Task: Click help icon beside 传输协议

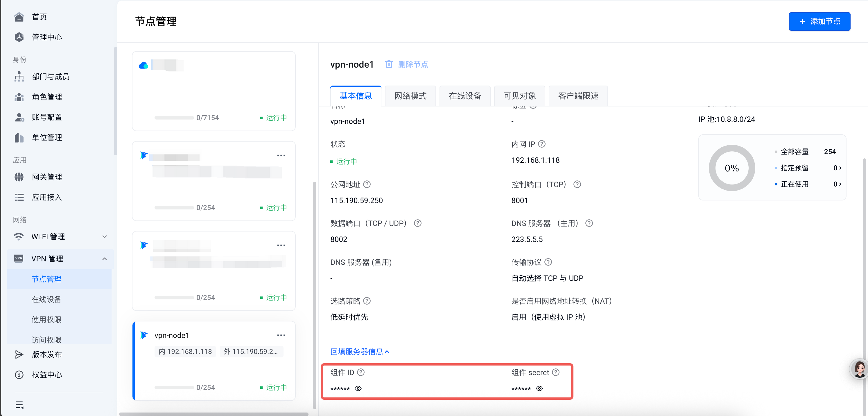Action: click(548, 262)
